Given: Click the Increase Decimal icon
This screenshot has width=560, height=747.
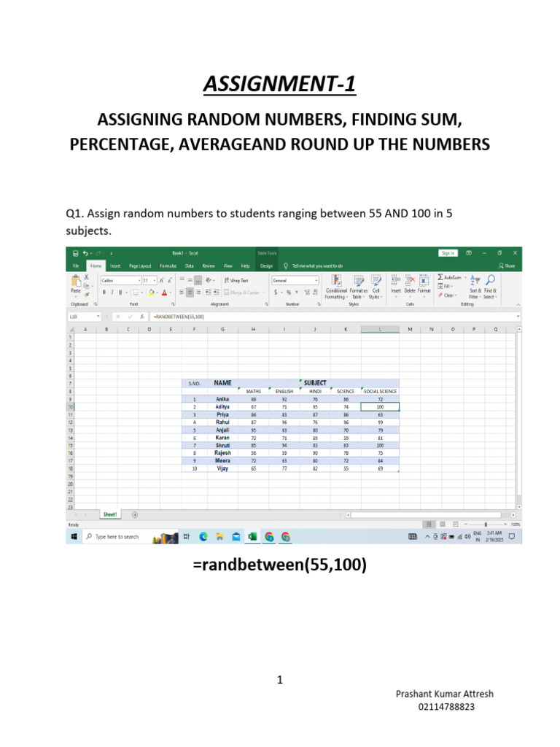Looking at the screenshot, I should [x=307, y=292].
